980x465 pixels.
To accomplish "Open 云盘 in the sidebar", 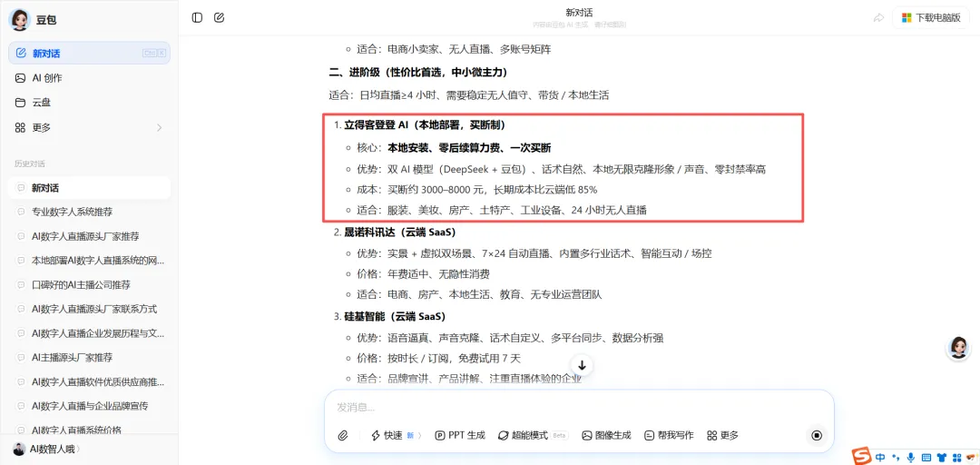I will point(89,103).
